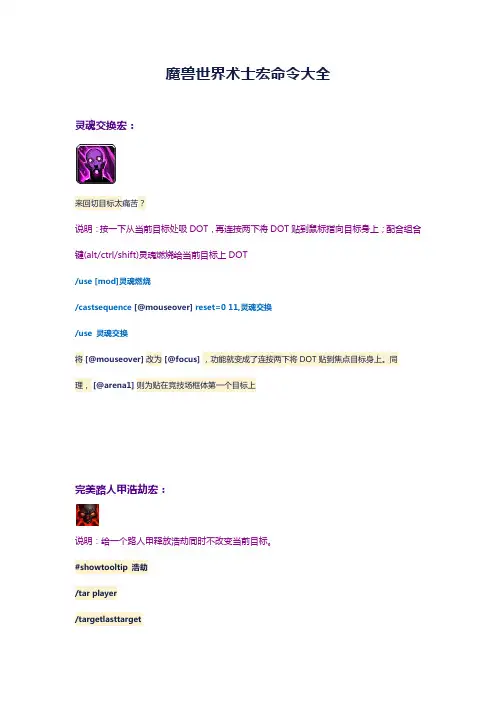Click the text 则为贴在竞技场框体第一个目标上

tap(196, 385)
